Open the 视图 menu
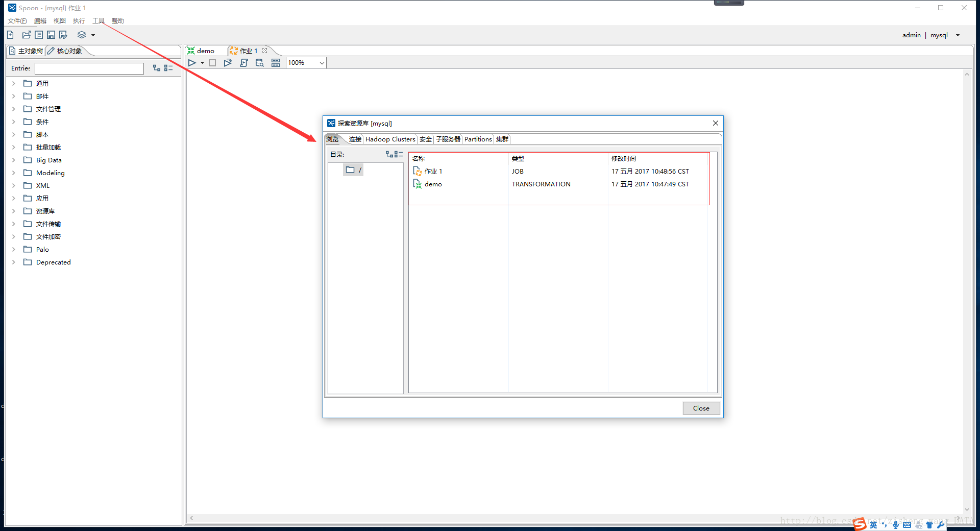The image size is (980, 531). point(60,21)
